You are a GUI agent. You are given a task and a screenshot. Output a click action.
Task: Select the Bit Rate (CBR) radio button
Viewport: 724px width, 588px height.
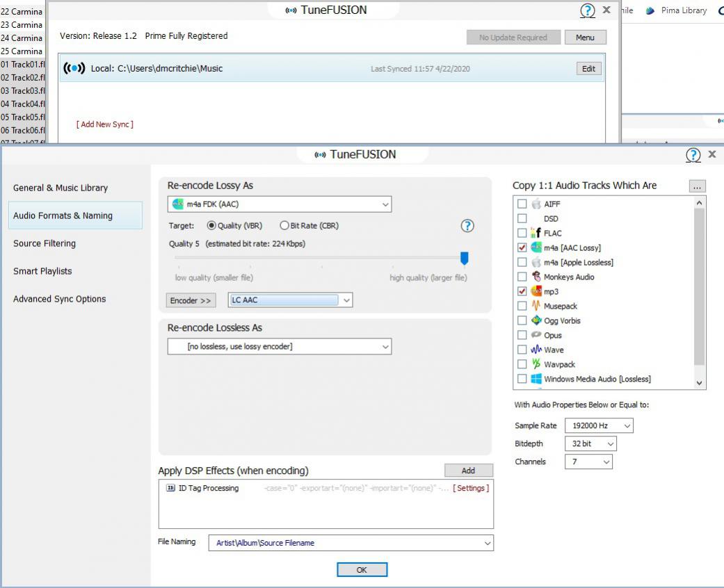(x=284, y=226)
